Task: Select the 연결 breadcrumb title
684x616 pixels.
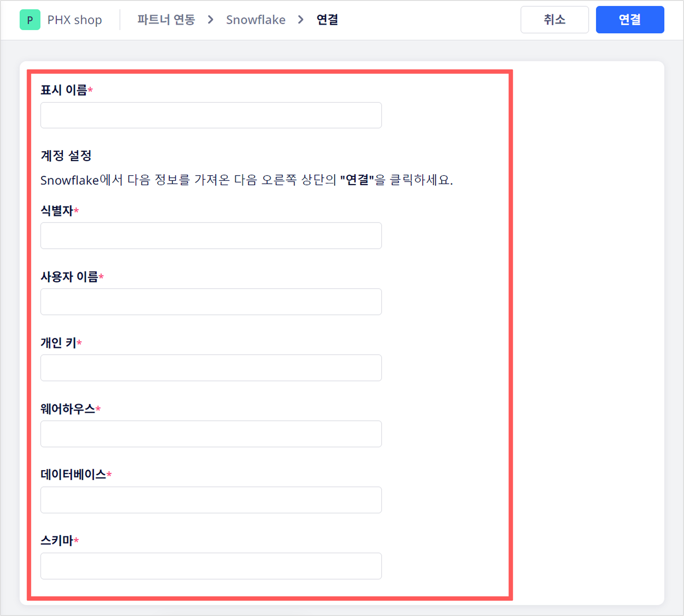Action: [327, 20]
